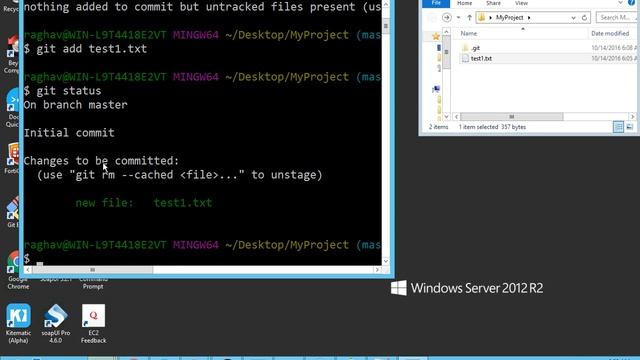Switch Explorer to details view layout

pos(618,127)
